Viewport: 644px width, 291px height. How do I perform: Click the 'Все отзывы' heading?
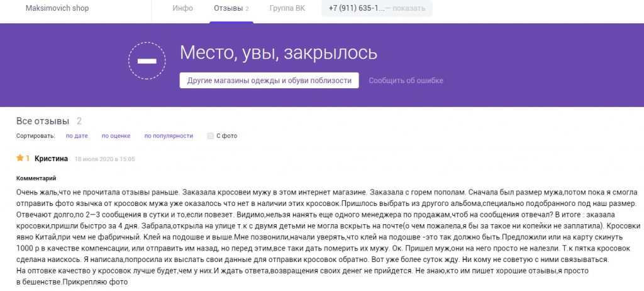(x=43, y=121)
